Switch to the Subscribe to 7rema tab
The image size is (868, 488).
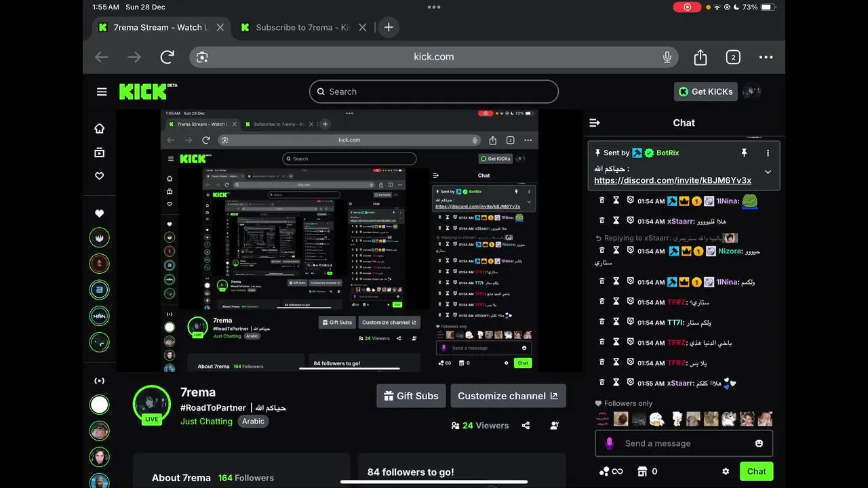tap(302, 27)
